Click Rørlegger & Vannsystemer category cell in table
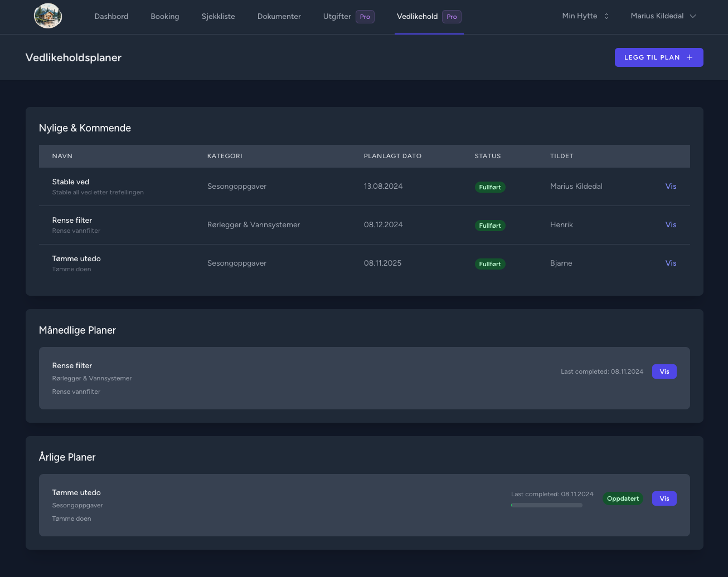This screenshot has width=728, height=577. coord(254,225)
